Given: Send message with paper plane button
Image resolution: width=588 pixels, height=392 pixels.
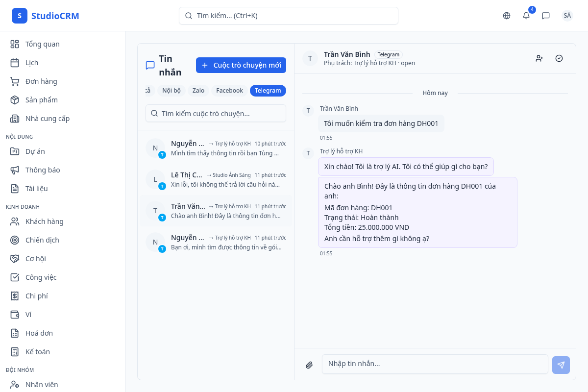Looking at the screenshot, I should pyautogui.click(x=561, y=365).
